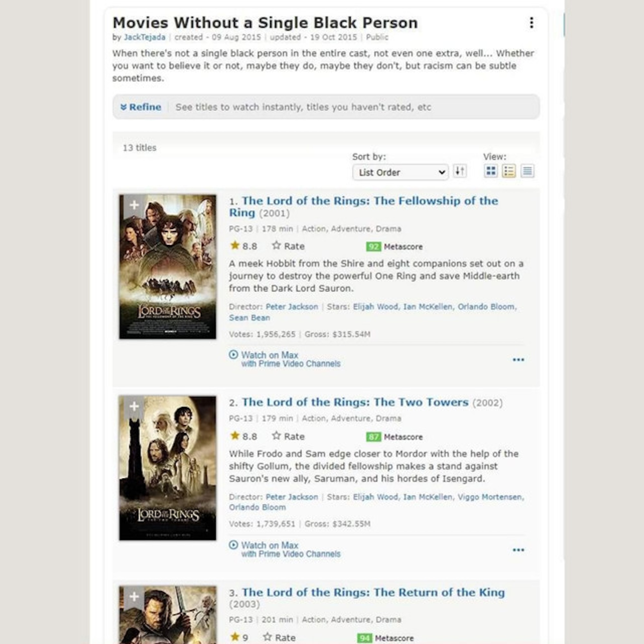Click The Two Towers poster thumbnail
The width and height of the screenshot is (644, 644).
coord(168,468)
